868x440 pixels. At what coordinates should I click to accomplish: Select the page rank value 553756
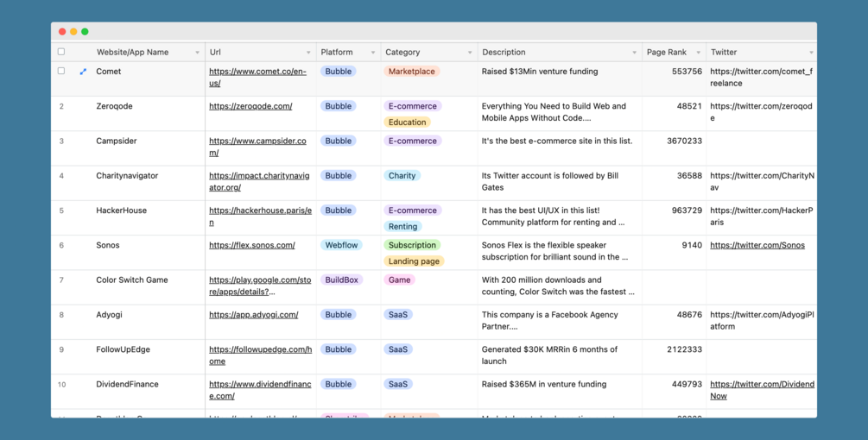[x=687, y=72]
